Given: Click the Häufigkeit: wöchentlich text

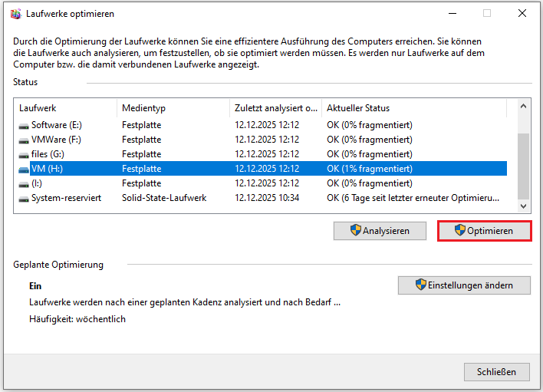Looking at the screenshot, I should pos(77,319).
